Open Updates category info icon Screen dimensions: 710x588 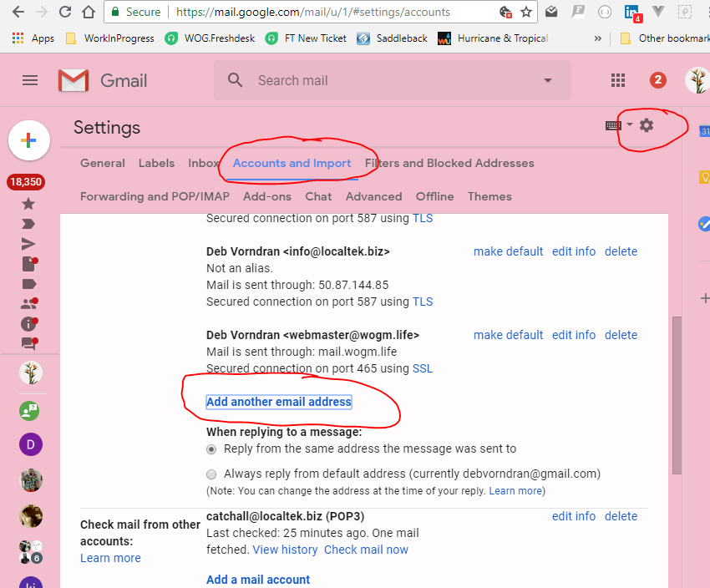(x=29, y=323)
